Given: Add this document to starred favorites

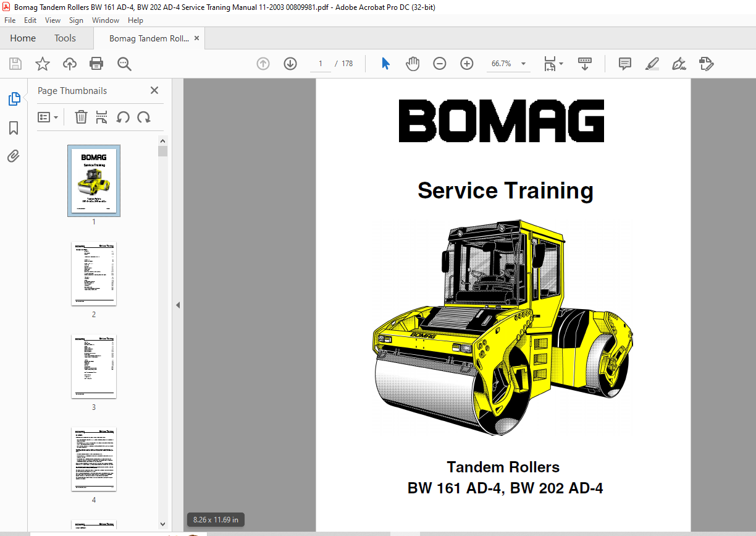Looking at the screenshot, I should click(43, 64).
